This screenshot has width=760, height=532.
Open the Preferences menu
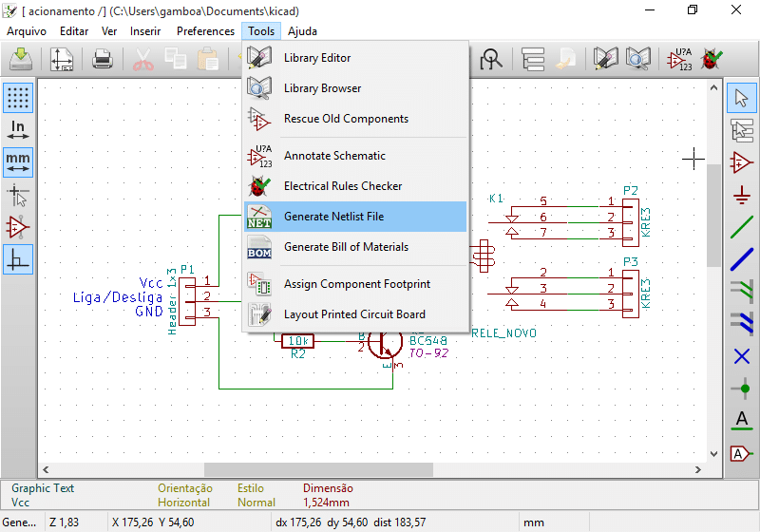205,31
